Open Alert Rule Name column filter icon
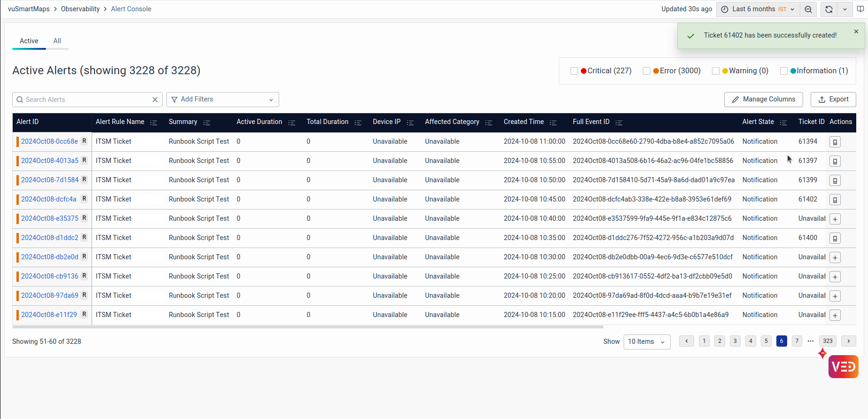This screenshot has width=868, height=419. 154,123
